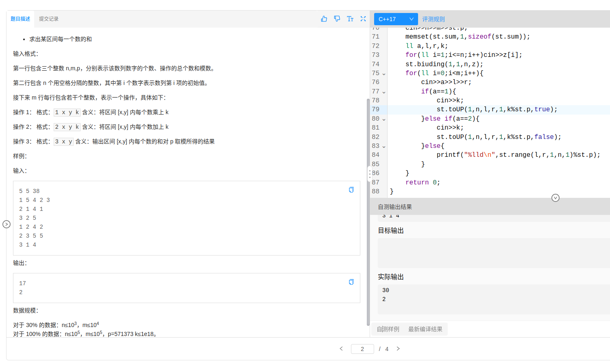Collapse the self-test output panel
The image size is (610, 364).
(556, 198)
